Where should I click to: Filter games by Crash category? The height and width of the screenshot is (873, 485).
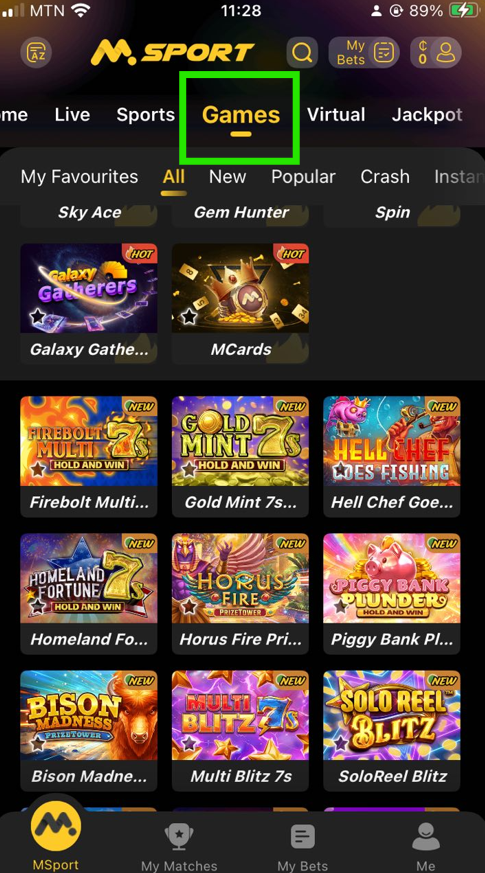385,177
